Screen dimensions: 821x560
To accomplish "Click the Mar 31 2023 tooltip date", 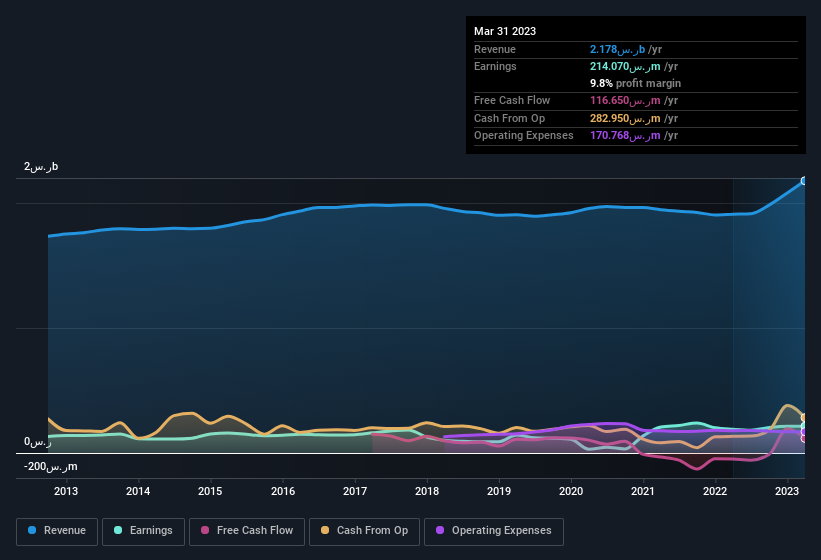I will point(505,31).
